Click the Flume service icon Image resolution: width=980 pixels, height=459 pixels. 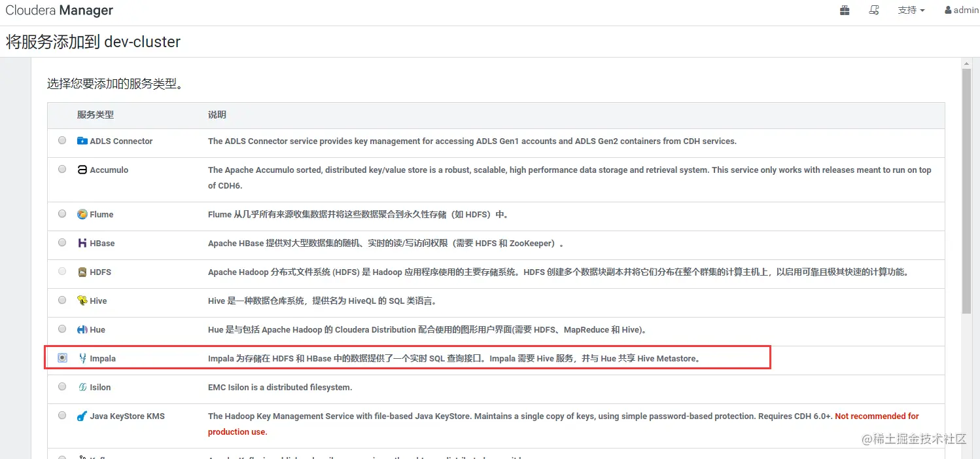tap(82, 214)
